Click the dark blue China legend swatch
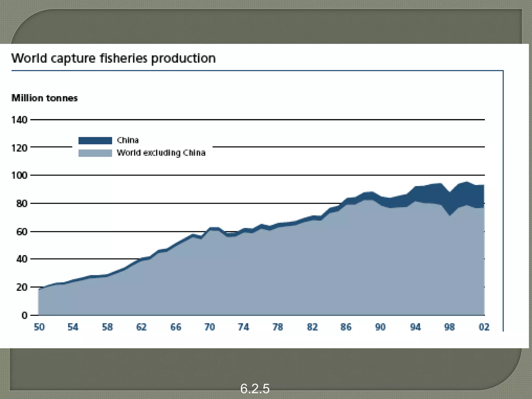 [95, 141]
